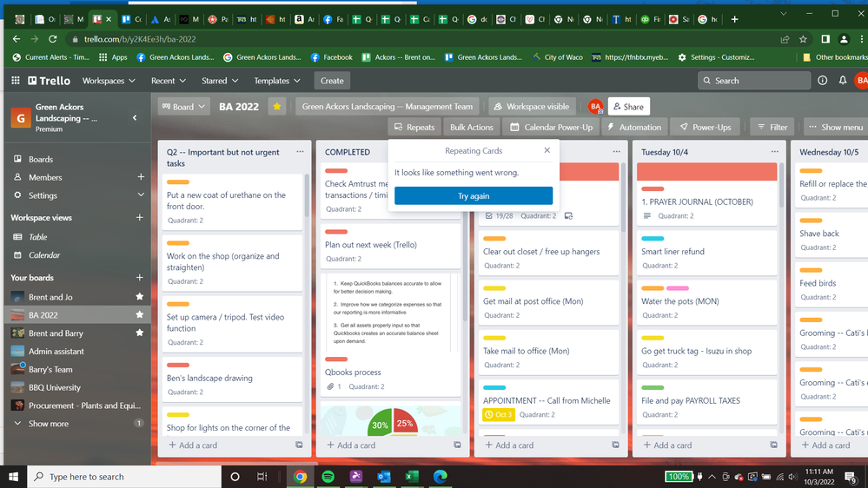
Task: Open the Ben's landscape drawing card
Action: click(x=232, y=379)
